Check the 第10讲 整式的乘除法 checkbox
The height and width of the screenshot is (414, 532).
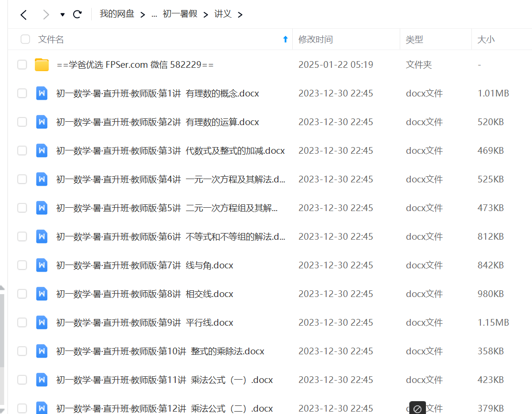tap(22, 351)
